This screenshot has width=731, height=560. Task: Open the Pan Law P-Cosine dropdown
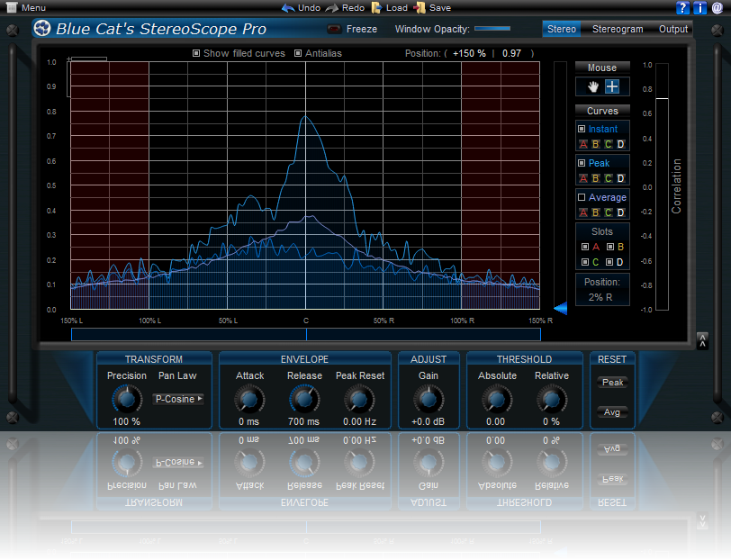pos(178,399)
